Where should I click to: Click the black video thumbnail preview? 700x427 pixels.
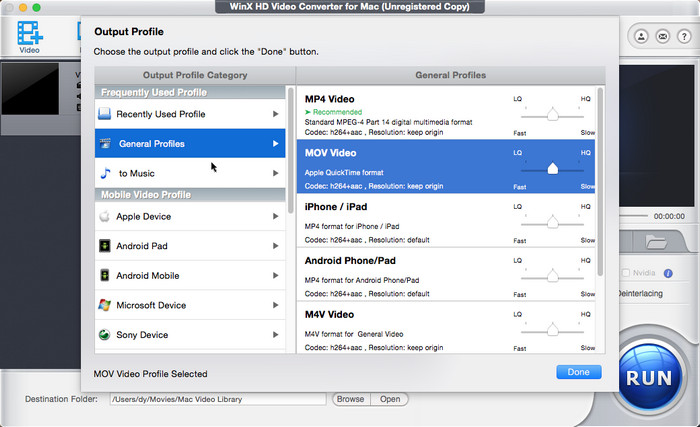(30, 89)
